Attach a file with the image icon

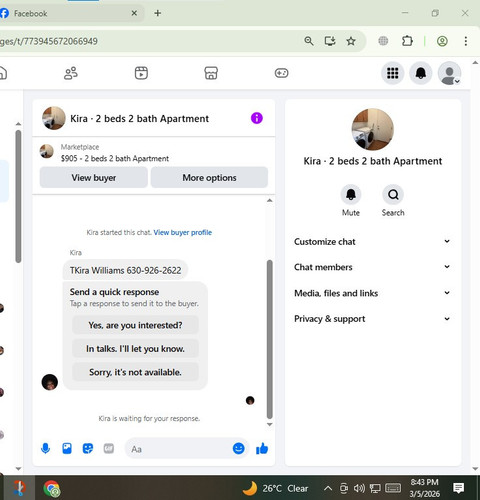pyautogui.click(x=67, y=449)
